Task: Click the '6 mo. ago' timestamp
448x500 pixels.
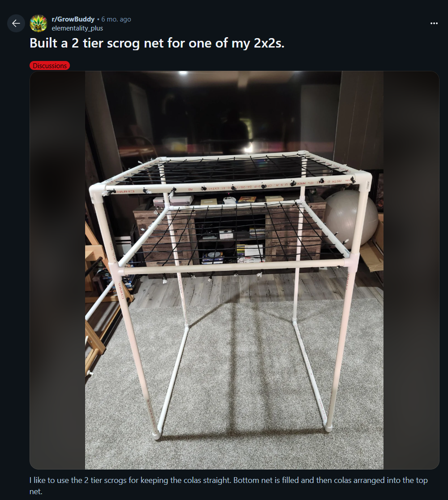Action: (x=116, y=19)
